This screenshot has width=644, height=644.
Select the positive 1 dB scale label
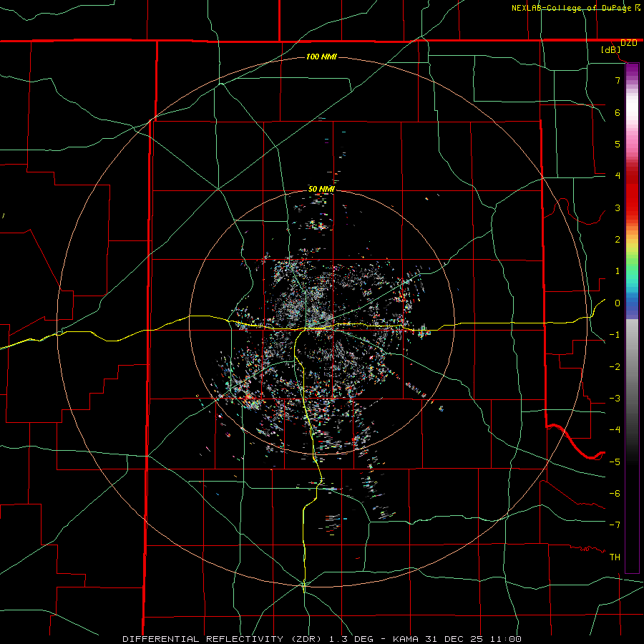click(618, 271)
